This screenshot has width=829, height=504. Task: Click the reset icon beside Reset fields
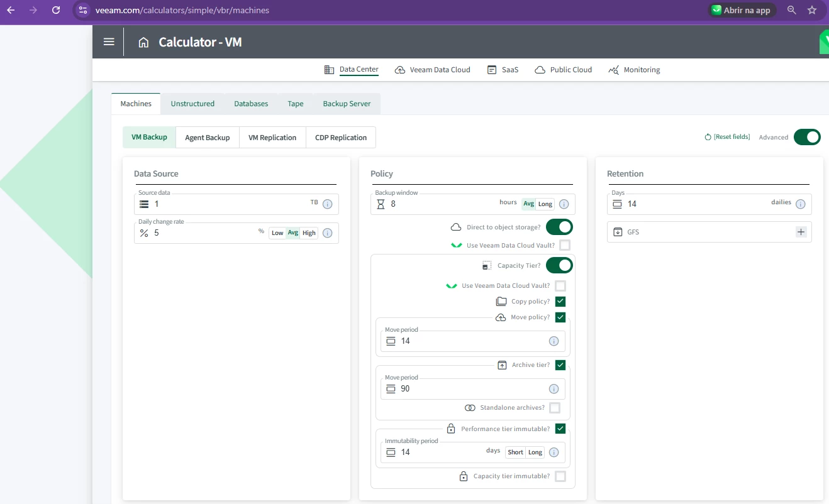pos(708,137)
